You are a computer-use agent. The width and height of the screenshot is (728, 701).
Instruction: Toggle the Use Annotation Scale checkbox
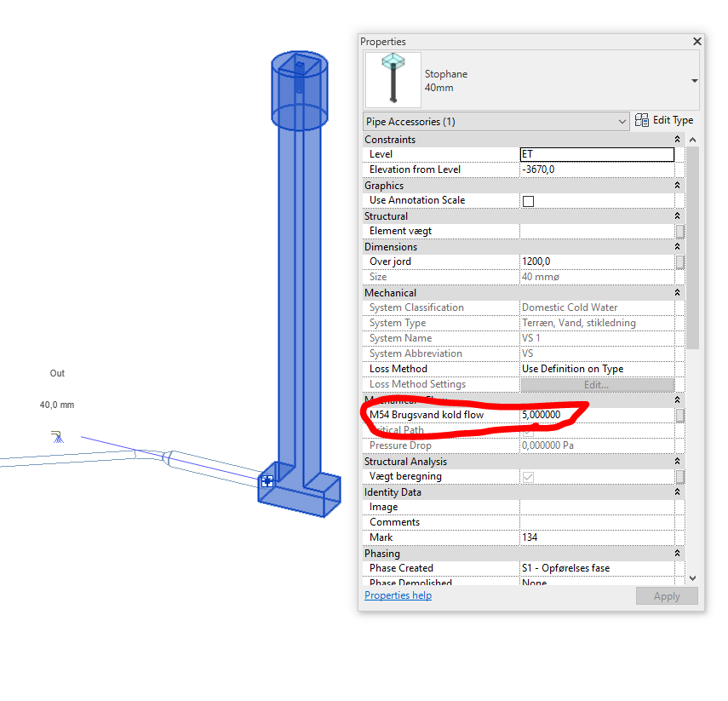(526, 200)
